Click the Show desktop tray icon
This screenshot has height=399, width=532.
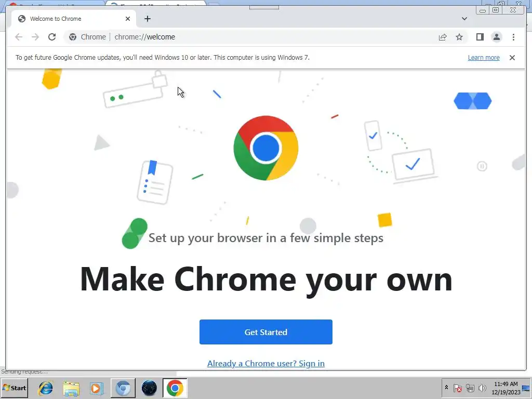pos(526,388)
